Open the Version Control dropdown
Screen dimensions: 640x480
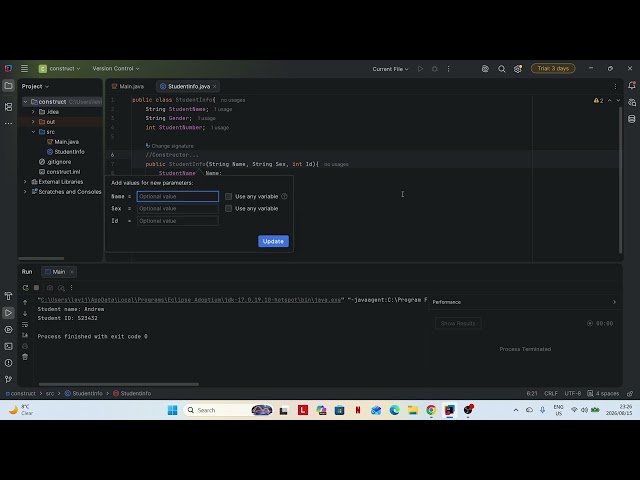116,69
